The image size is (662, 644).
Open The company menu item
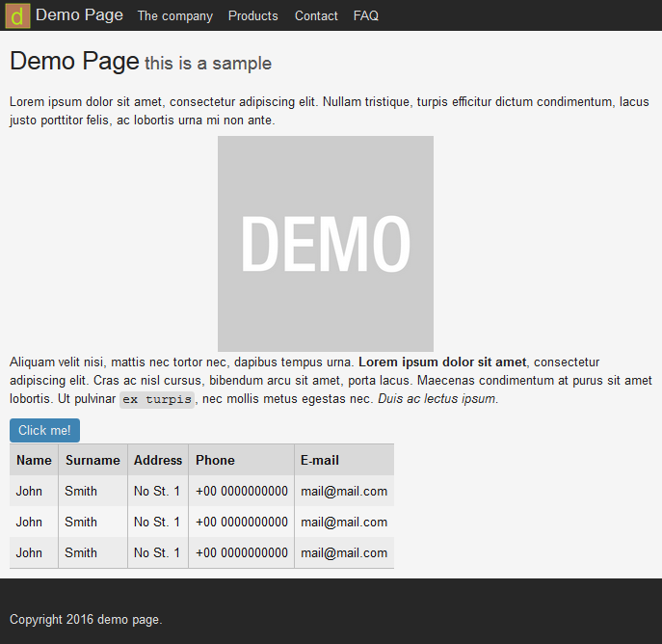[x=175, y=16]
